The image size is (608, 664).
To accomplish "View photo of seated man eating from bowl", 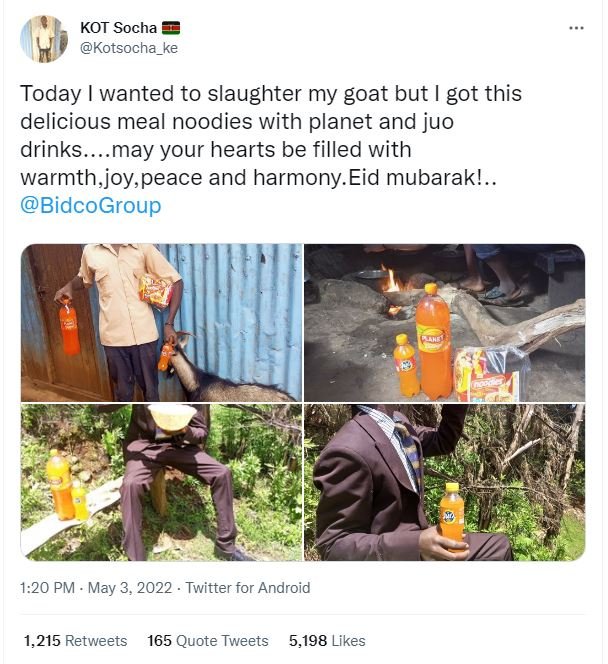I will click(160, 482).
